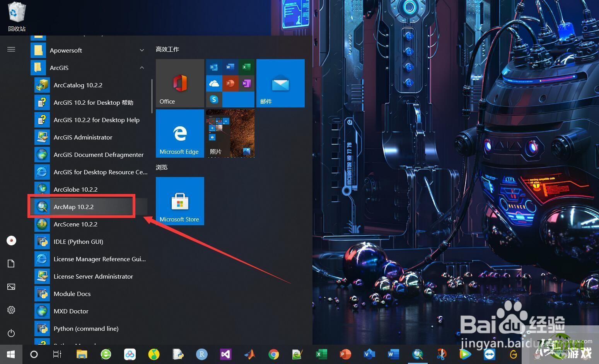Collapse the ArcGIS folder chevron
This screenshot has width=599, height=364.
tap(142, 68)
